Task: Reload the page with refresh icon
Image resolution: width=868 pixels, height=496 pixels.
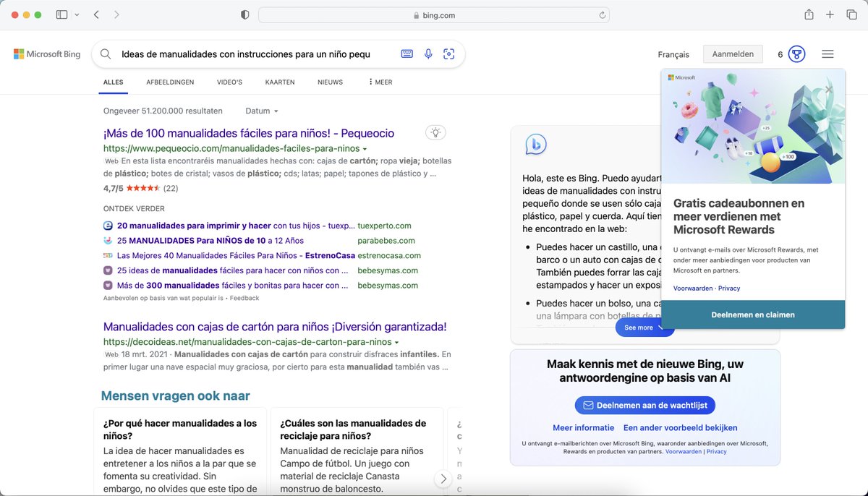Action: (602, 14)
